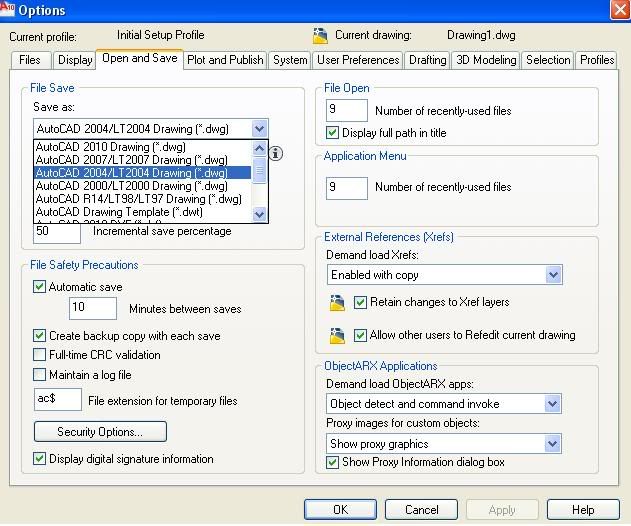631x526 pixels.
Task: Select the Open and Save tab
Action: (x=140, y=59)
